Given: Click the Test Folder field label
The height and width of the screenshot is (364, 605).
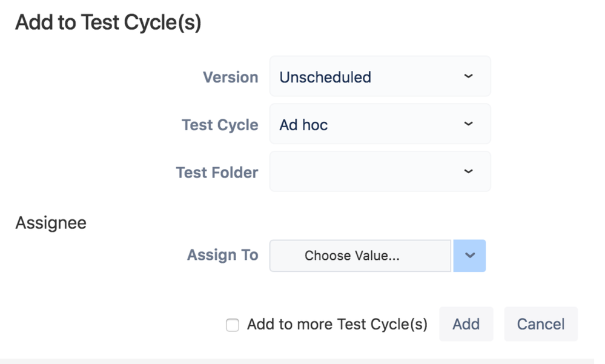Looking at the screenshot, I should 217,172.
